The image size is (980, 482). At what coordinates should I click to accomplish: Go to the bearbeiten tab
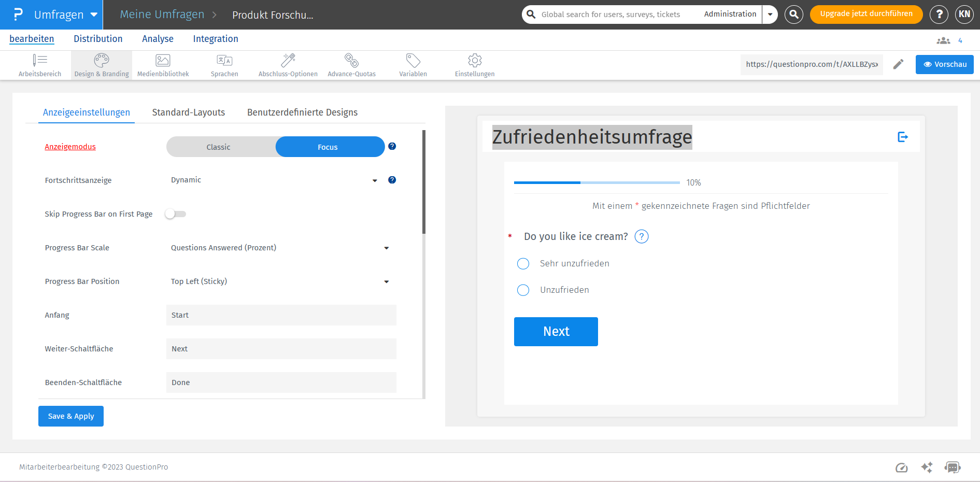pyautogui.click(x=32, y=39)
